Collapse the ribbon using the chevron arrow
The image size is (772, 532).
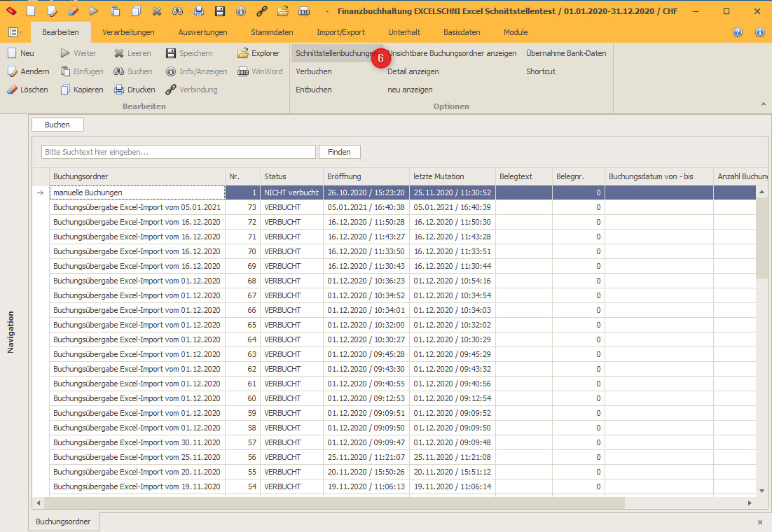click(763, 104)
